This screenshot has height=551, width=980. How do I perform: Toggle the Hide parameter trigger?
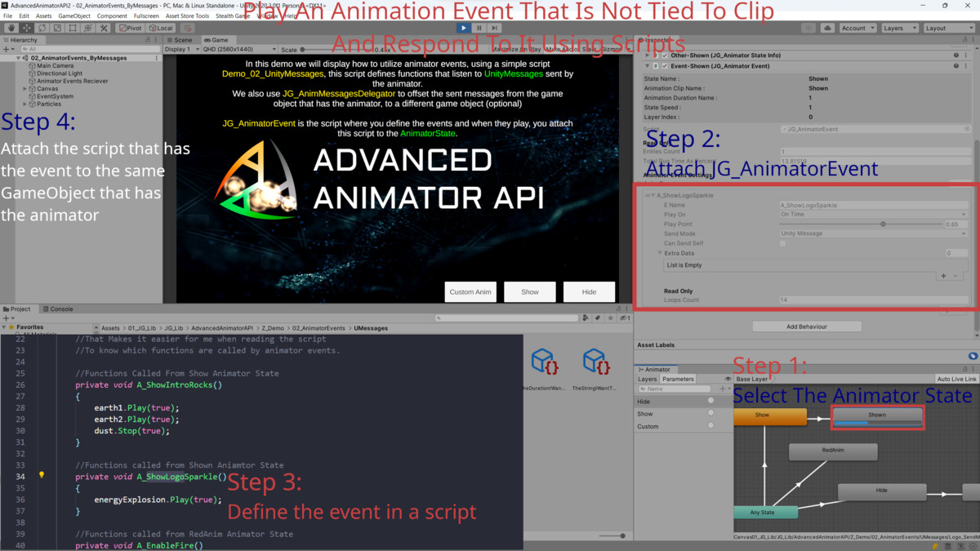[710, 402]
